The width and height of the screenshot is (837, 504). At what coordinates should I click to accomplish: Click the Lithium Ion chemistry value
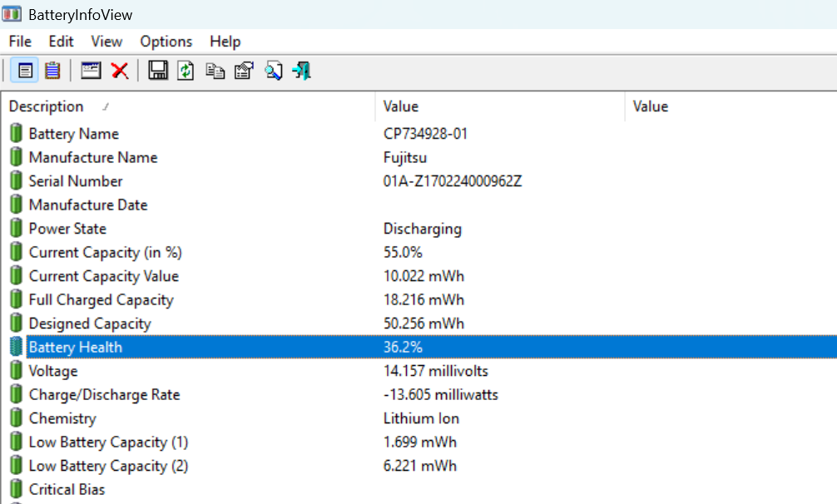coord(421,418)
